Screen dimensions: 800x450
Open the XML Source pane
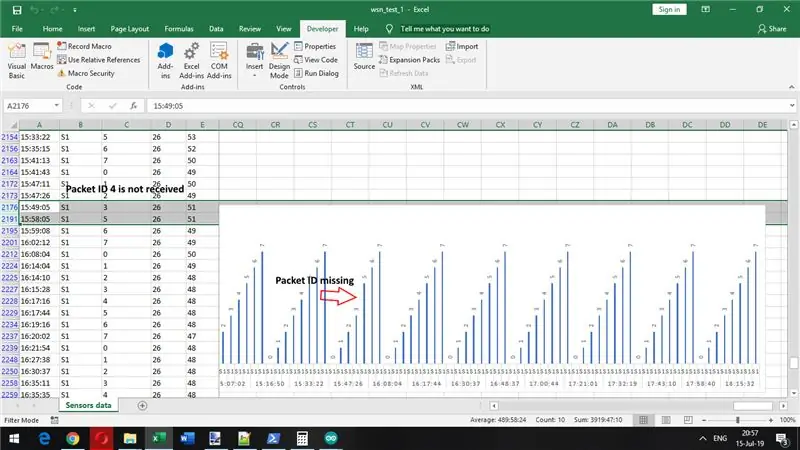(364, 57)
